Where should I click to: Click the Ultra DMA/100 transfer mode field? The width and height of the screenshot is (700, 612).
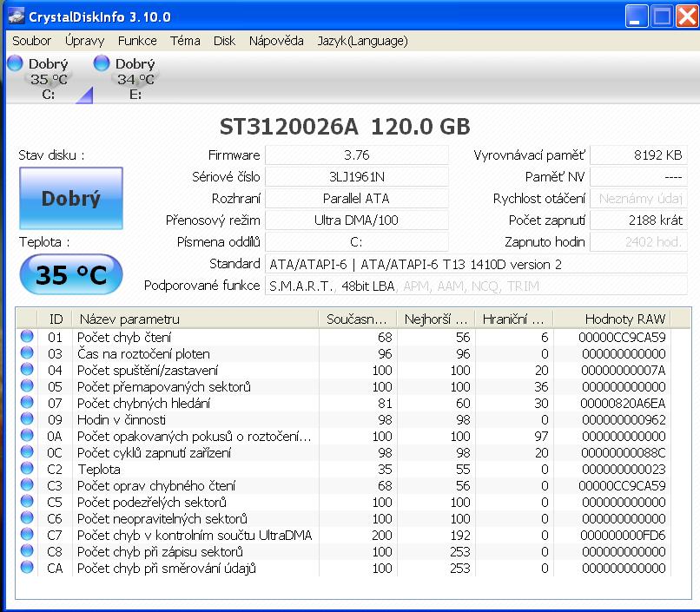click(x=357, y=220)
